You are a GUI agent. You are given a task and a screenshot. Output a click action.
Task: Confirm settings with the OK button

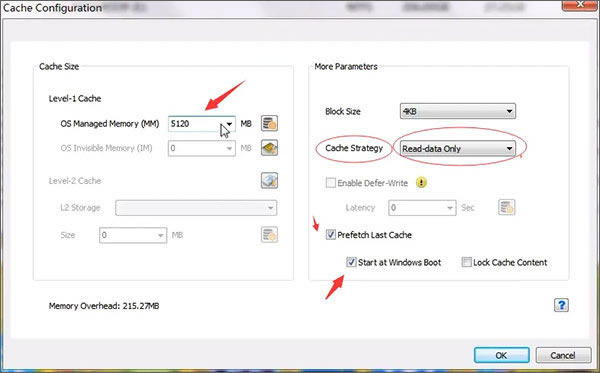pos(502,355)
